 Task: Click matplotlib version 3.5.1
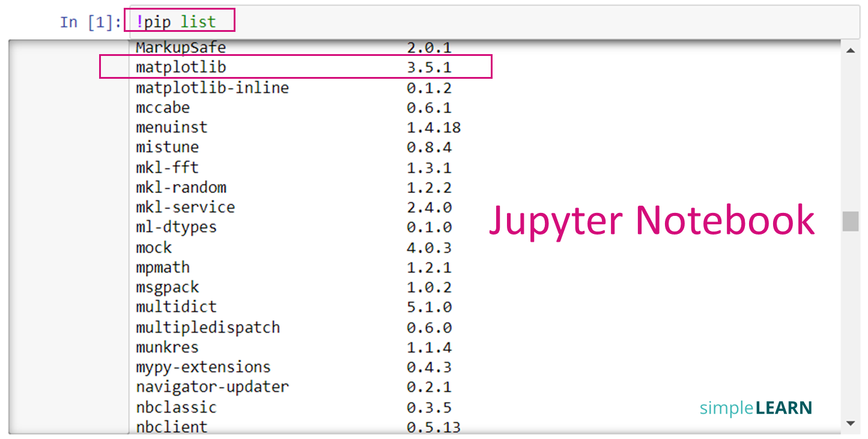tap(429, 67)
